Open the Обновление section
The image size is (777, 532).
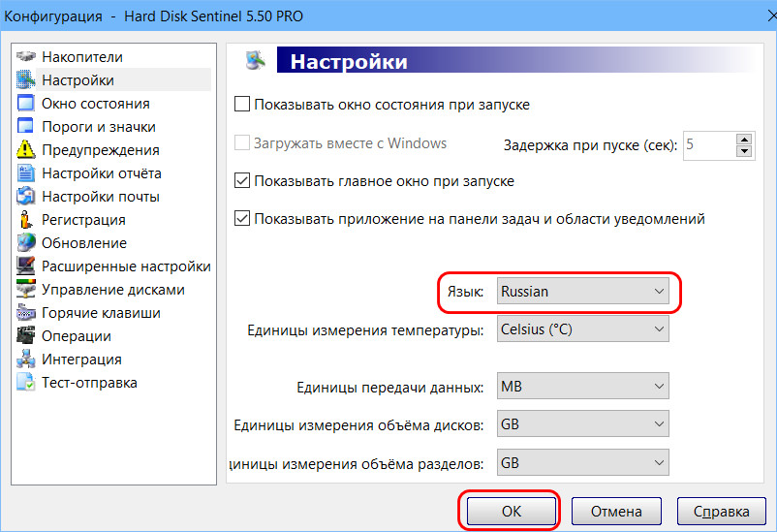(x=84, y=243)
